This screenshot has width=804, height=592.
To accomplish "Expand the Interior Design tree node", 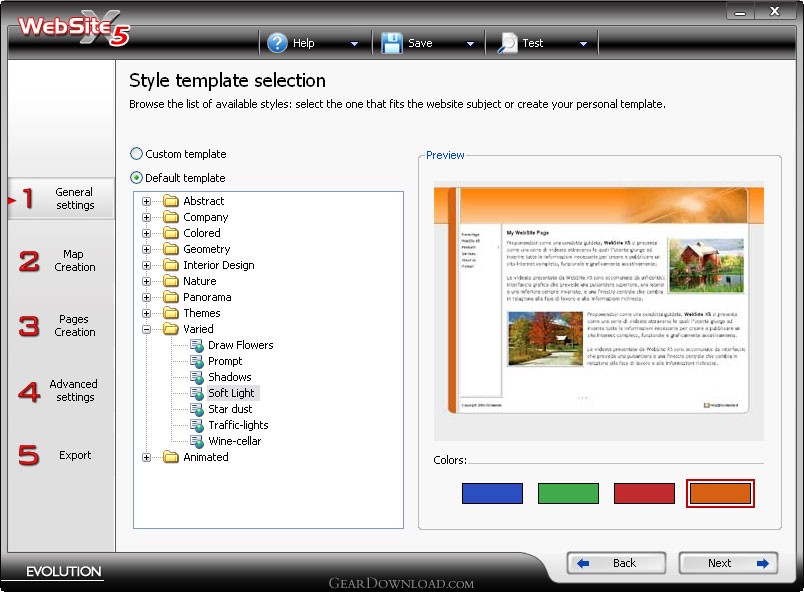I will tap(146, 266).
